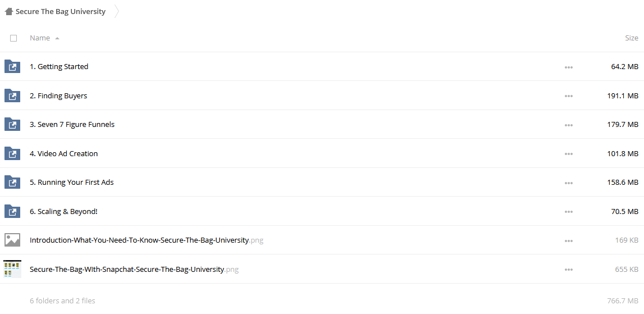Click the home icon in breadcrumb
The height and width of the screenshot is (314, 644).
(9, 11)
